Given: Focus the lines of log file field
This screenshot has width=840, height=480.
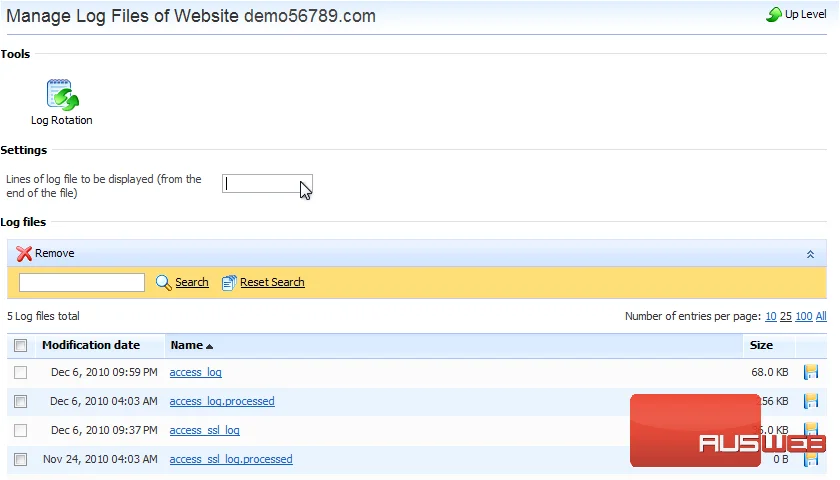Looking at the screenshot, I should [267, 184].
